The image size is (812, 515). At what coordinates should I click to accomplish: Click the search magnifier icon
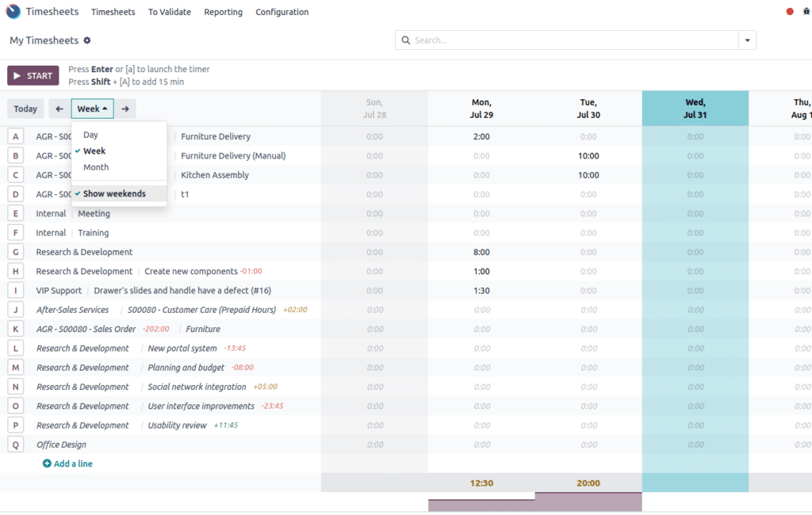click(x=406, y=40)
